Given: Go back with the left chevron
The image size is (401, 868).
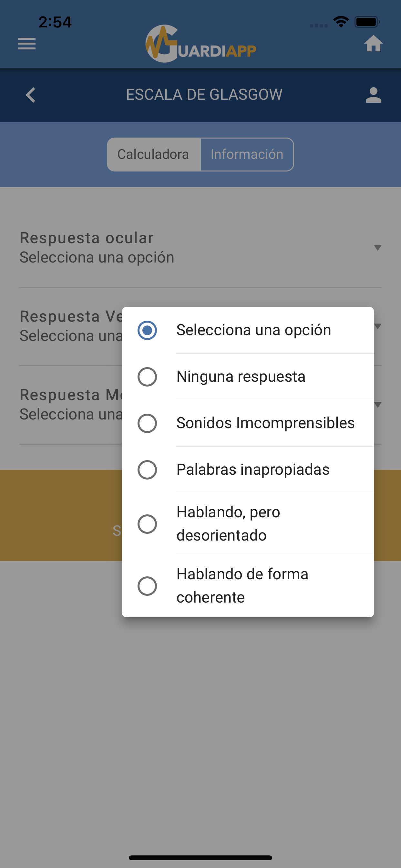Looking at the screenshot, I should [x=31, y=95].
